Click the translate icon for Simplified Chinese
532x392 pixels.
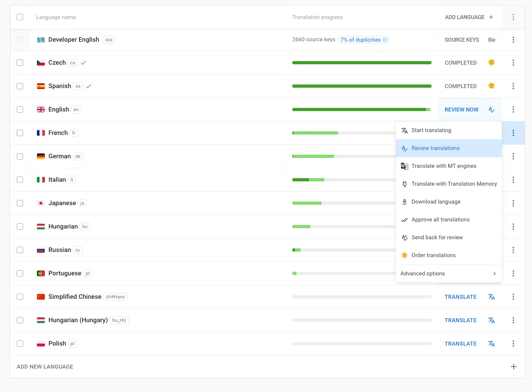[491, 297]
